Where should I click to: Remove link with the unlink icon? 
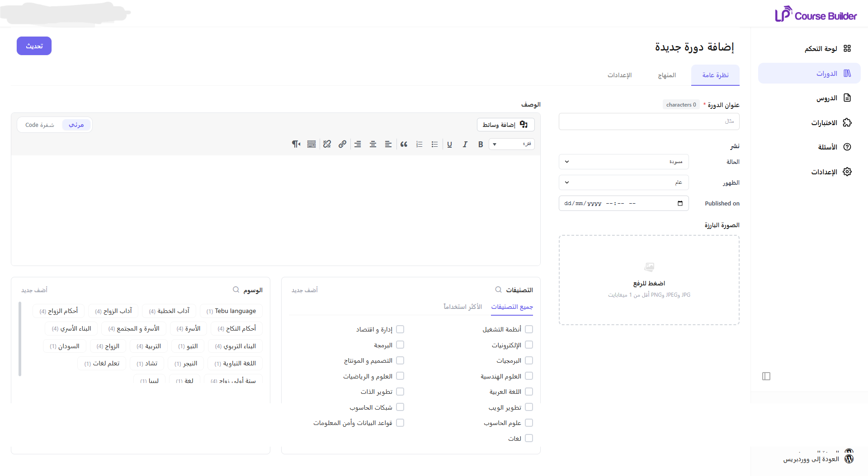click(x=327, y=145)
